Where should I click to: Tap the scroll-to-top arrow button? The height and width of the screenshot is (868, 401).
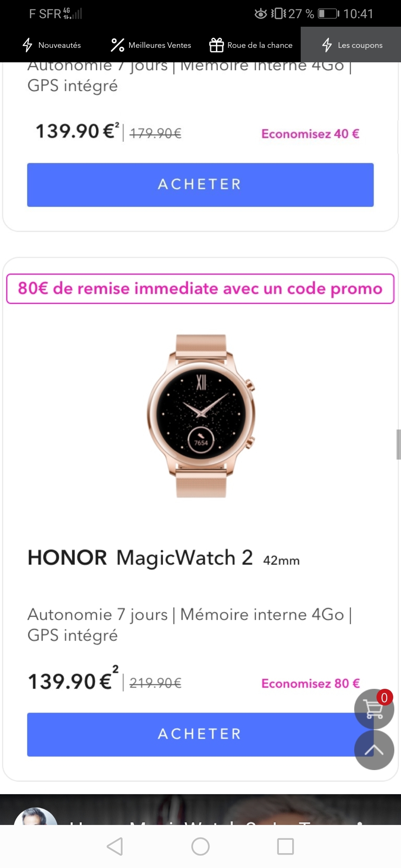374,750
